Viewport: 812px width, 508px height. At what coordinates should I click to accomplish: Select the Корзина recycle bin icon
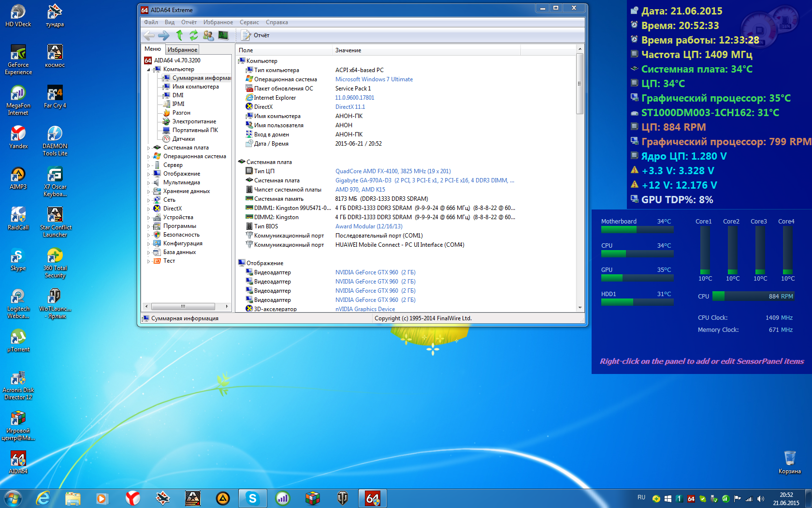790,463
